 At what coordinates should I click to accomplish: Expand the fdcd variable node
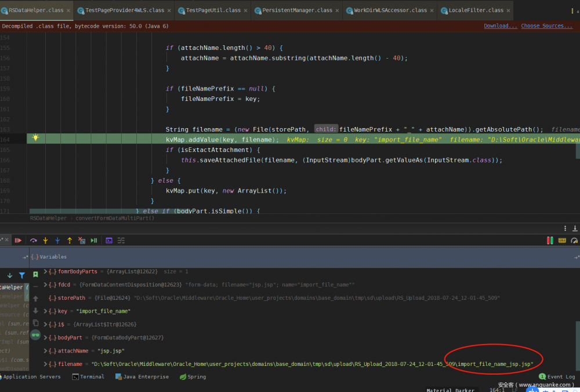(x=45, y=285)
